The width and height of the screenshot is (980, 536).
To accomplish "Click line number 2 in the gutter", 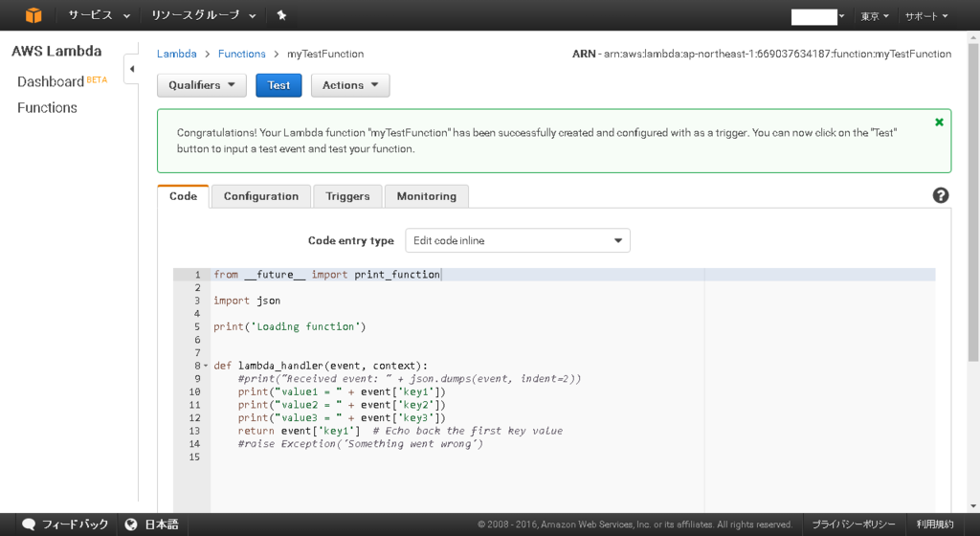I will [197, 288].
